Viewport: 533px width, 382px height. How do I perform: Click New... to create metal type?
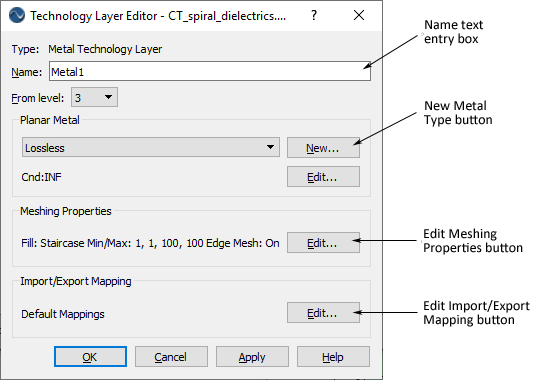coord(323,148)
